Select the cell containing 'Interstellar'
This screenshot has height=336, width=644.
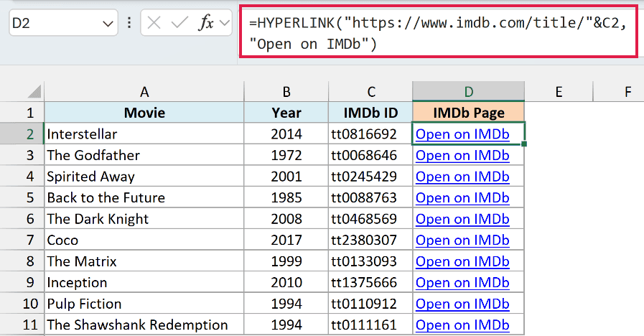(x=144, y=134)
